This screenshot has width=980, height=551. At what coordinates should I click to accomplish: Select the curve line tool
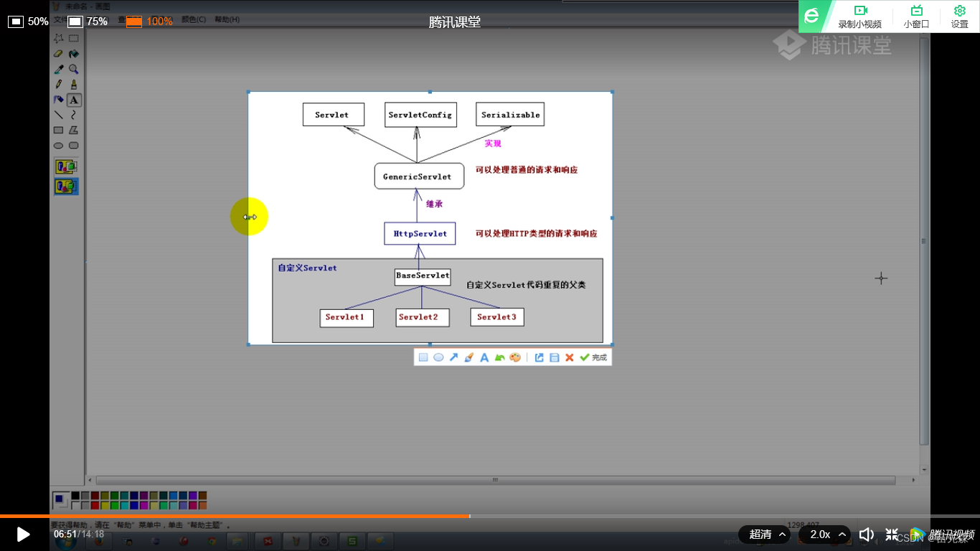point(73,115)
